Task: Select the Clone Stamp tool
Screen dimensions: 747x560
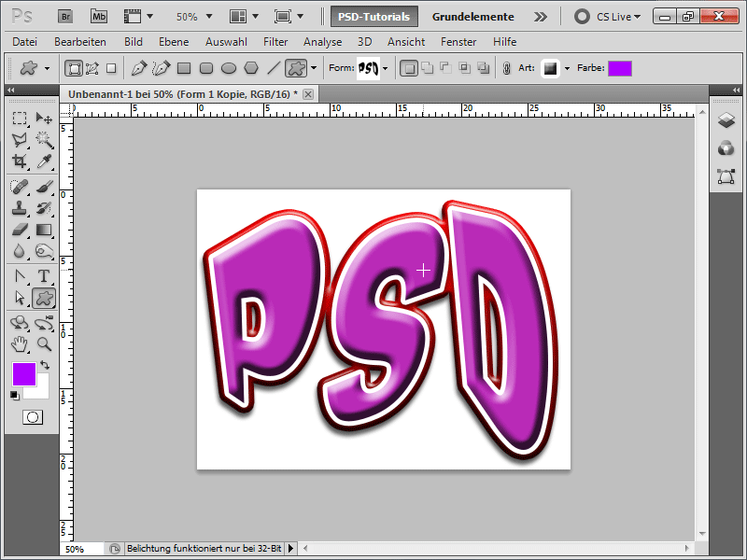Action: (x=20, y=208)
